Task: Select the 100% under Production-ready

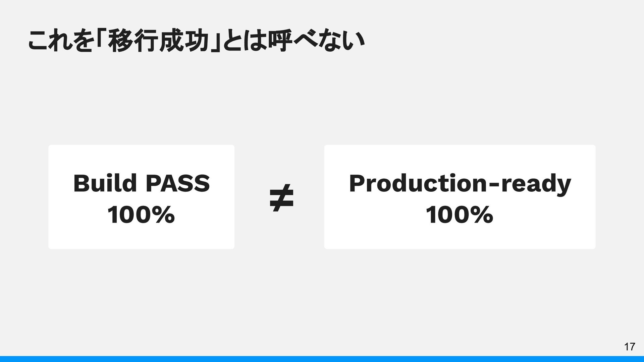Action: pyautogui.click(x=460, y=215)
